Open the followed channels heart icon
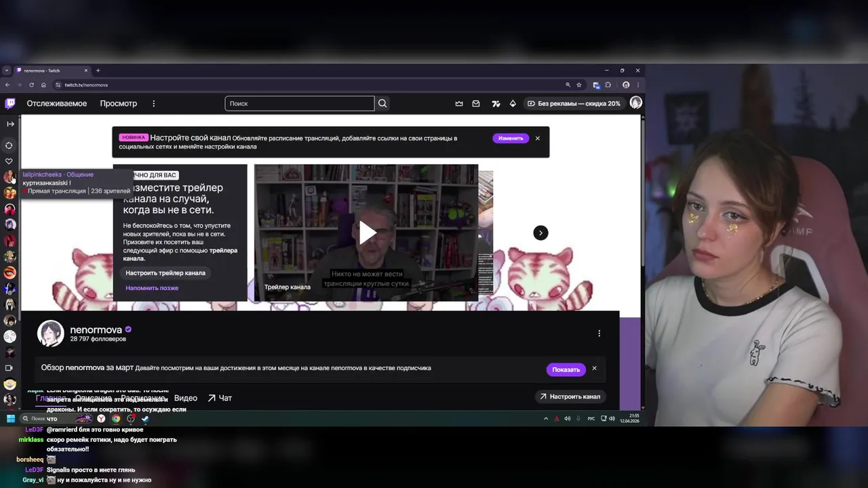The height and width of the screenshot is (488, 868). [x=9, y=161]
